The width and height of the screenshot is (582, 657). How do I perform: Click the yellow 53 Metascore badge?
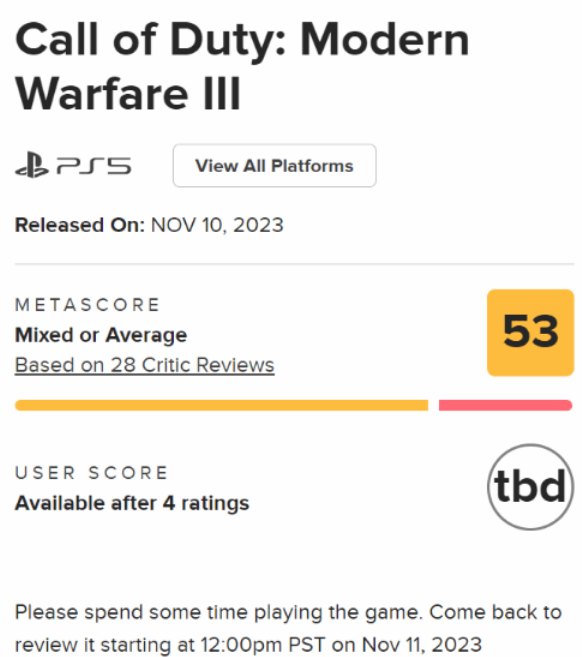[530, 333]
